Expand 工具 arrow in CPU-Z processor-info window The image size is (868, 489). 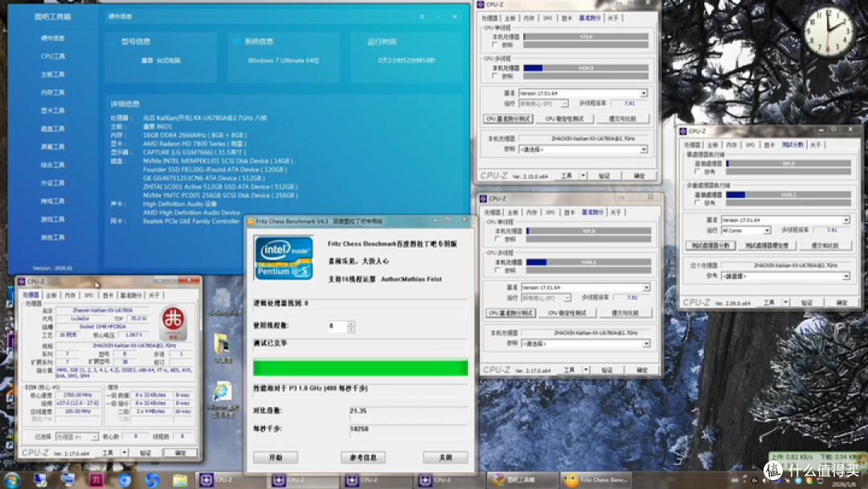(124, 453)
